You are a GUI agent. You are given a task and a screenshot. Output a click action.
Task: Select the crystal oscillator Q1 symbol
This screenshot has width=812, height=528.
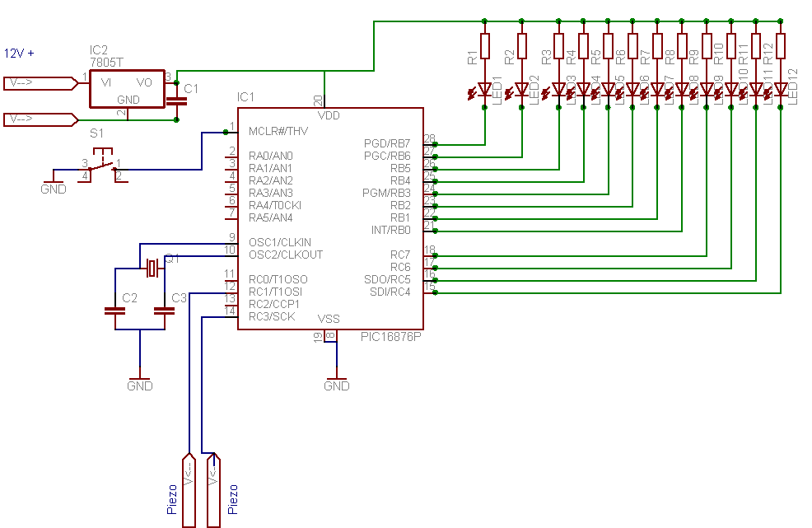(152, 268)
